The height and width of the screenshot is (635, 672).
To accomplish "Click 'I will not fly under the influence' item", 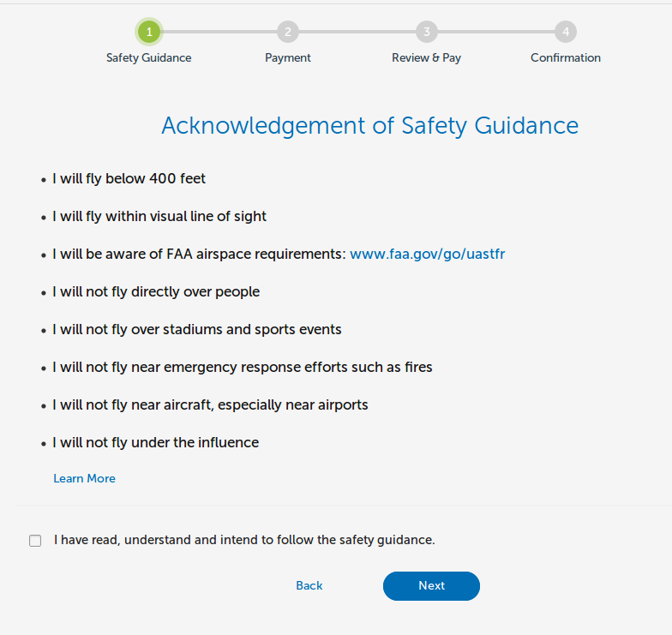I will (x=156, y=442).
